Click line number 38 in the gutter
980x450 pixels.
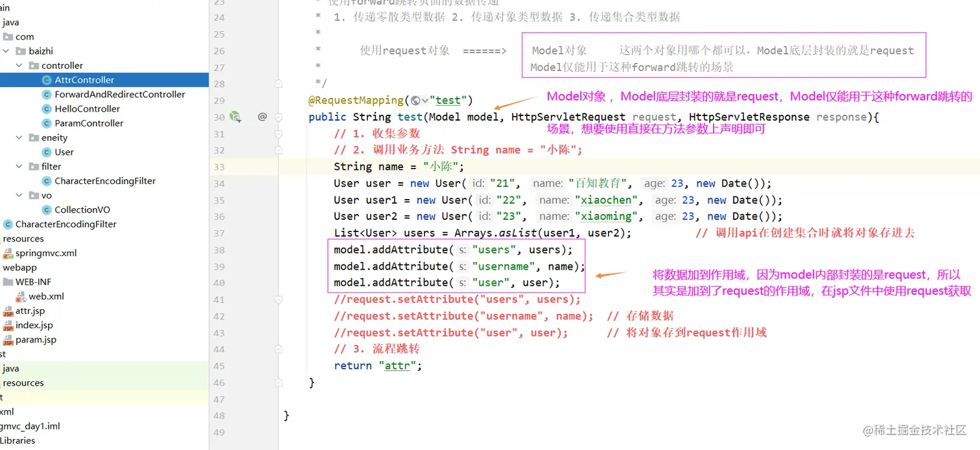click(219, 250)
